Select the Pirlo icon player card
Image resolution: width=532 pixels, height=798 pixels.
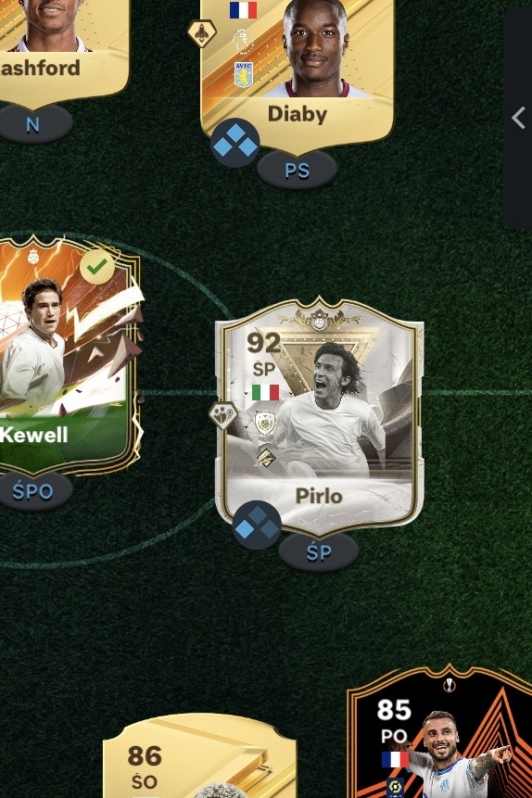click(x=319, y=416)
